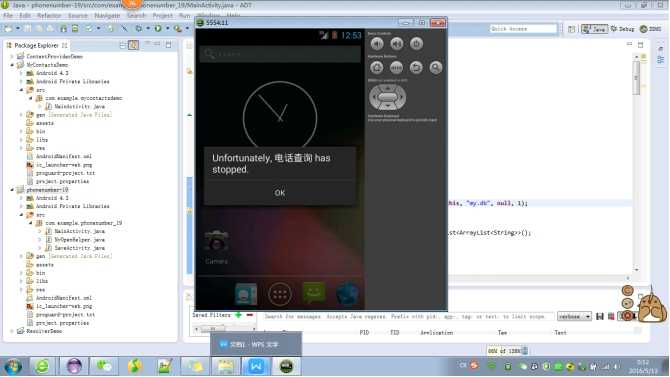
Task: Expand Android Private Libraries under phonenumber-19
Action: 21,206
